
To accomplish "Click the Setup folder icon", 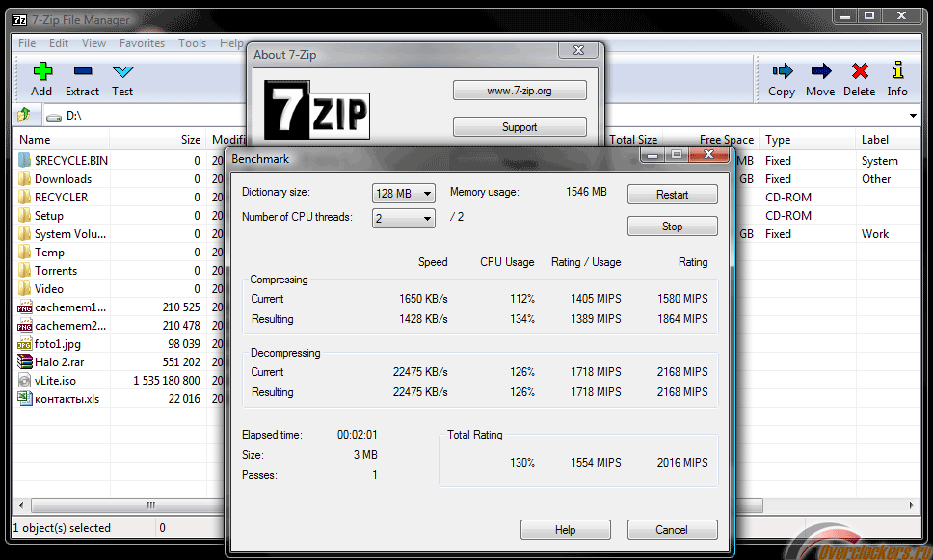I will pos(24,216).
